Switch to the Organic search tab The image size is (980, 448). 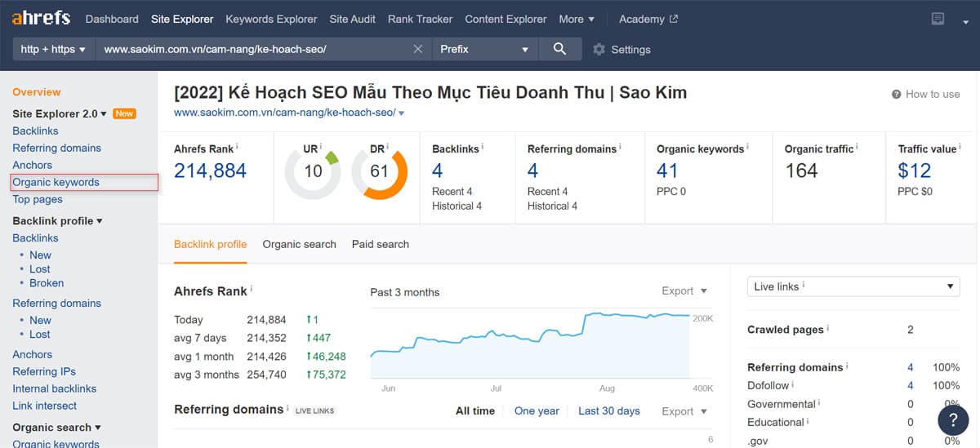point(299,244)
